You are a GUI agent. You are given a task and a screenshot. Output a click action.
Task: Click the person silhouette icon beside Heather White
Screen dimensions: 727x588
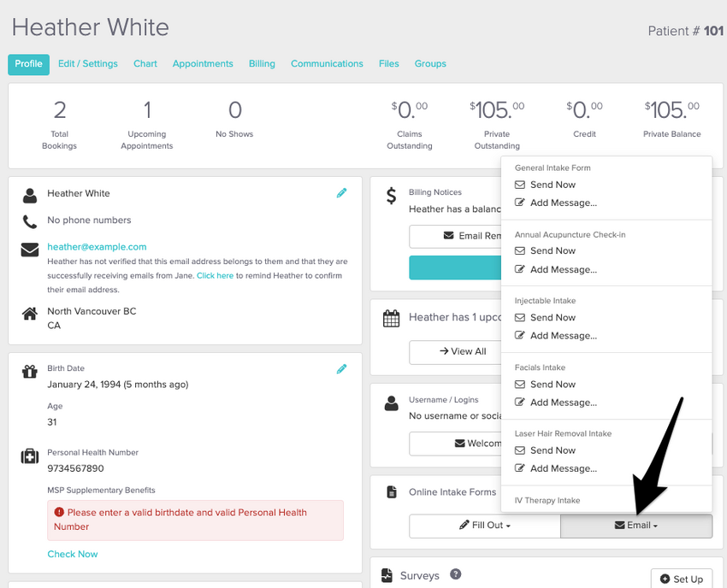click(x=30, y=196)
